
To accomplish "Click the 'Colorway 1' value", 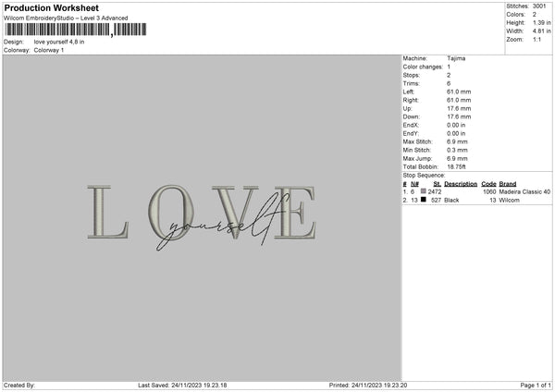I will click(x=49, y=50).
